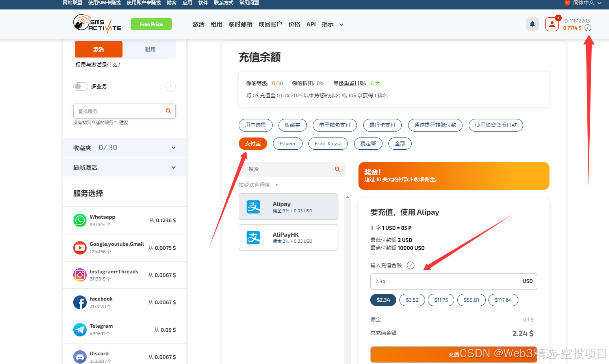
Task: Focus the top-up amount USD field
Action: point(454,281)
